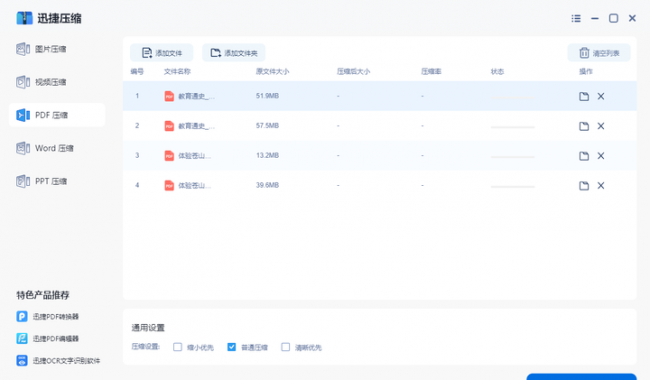Click the 57.5MB size cell
The width and height of the screenshot is (650, 380).
pos(267,126)
